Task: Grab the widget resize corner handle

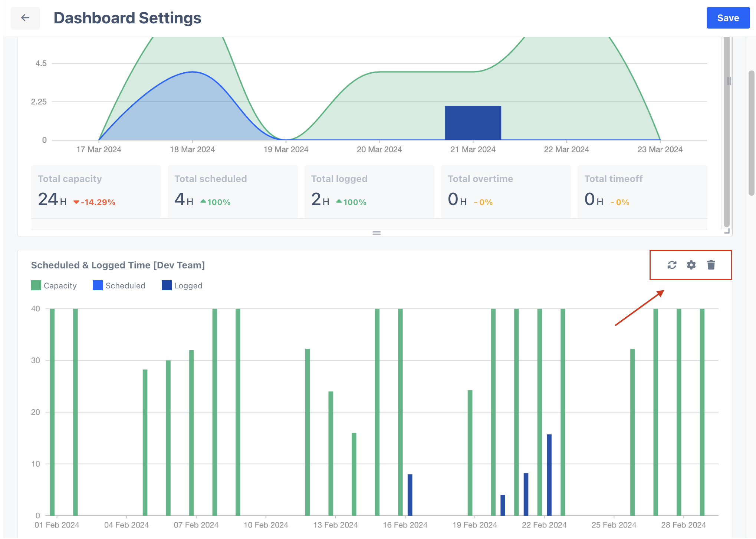Action: (x=727, y=231)
